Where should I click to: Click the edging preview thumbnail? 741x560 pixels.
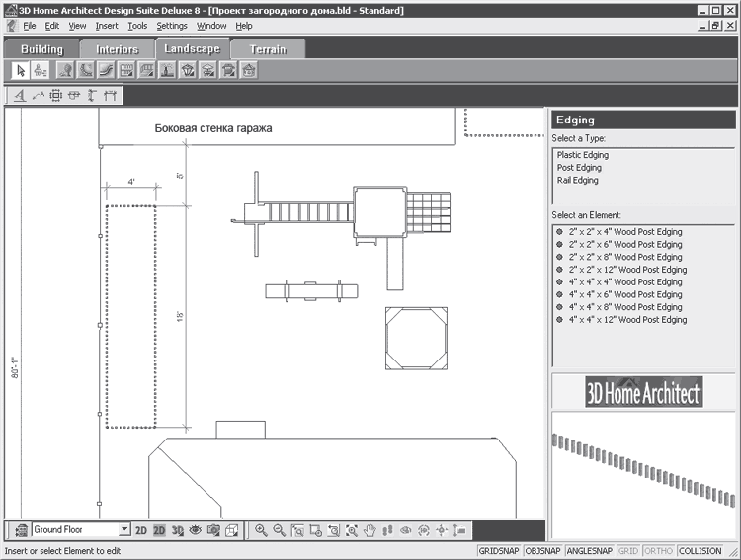point(643,474)
